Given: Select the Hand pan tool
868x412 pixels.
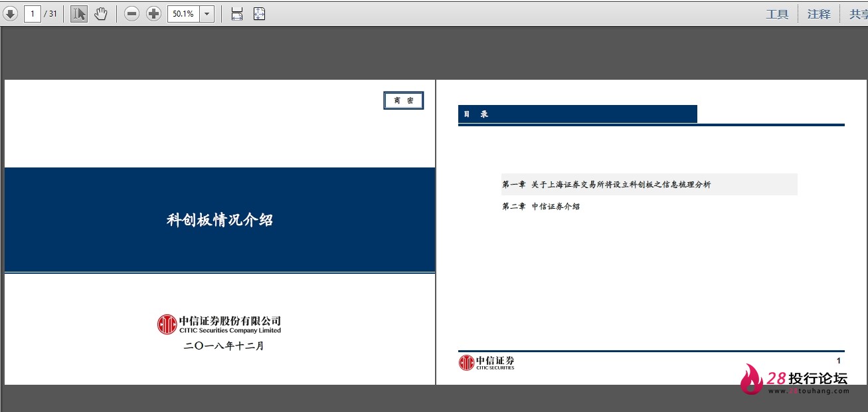Looking at the screenshot, I should (100, 13).
